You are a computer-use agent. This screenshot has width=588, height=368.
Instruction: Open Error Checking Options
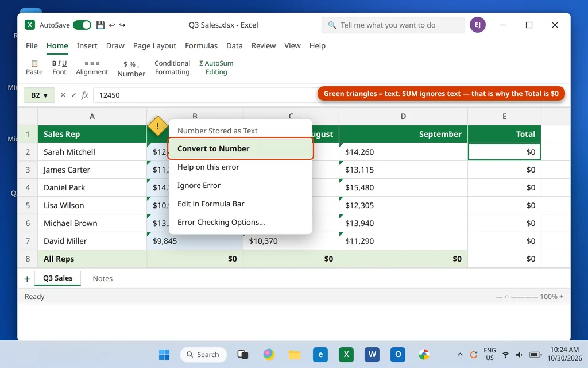[x=241, y=223]
